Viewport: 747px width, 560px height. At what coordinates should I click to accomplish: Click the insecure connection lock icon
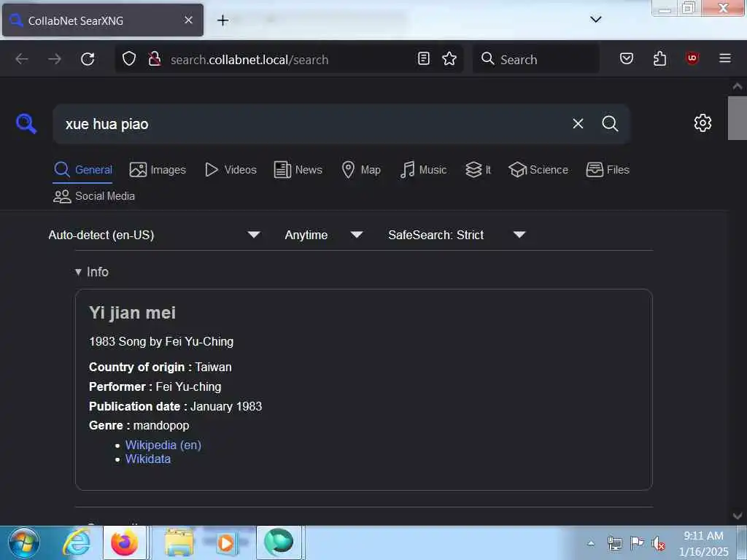point(155,59)
